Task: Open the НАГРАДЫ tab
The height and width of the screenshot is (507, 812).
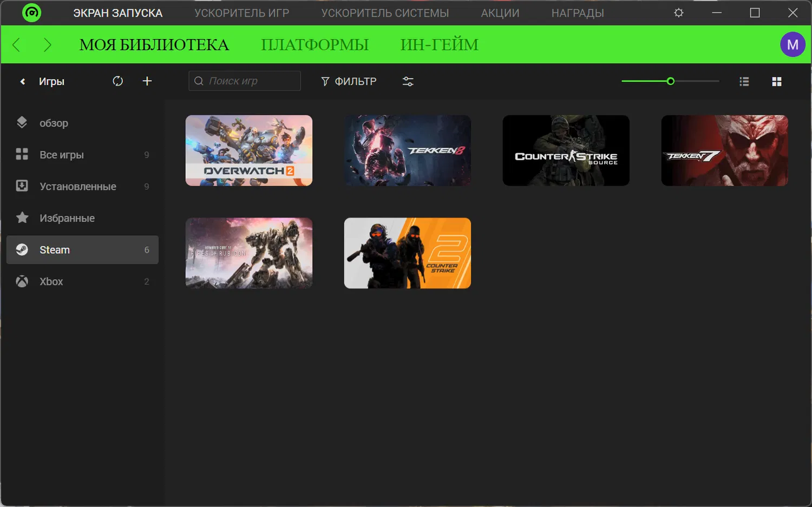Action: click(578, 13)
